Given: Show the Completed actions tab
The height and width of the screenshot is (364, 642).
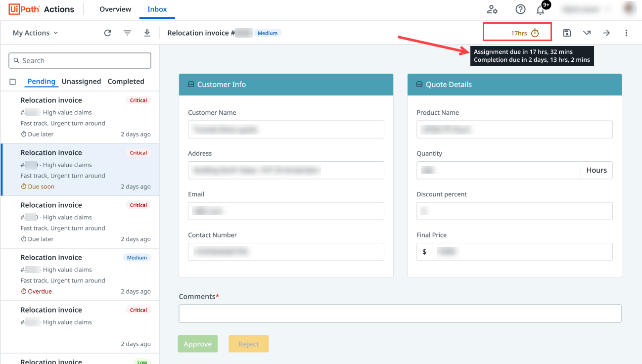Looking at the screenshot, I should coord(126,82).
